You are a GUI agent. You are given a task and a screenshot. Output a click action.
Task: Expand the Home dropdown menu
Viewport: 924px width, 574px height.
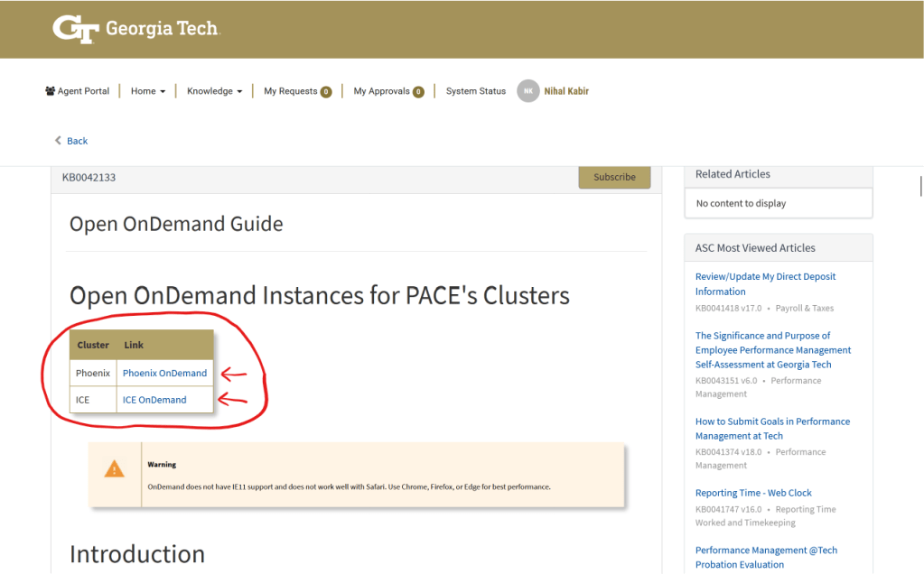(148, 90)
